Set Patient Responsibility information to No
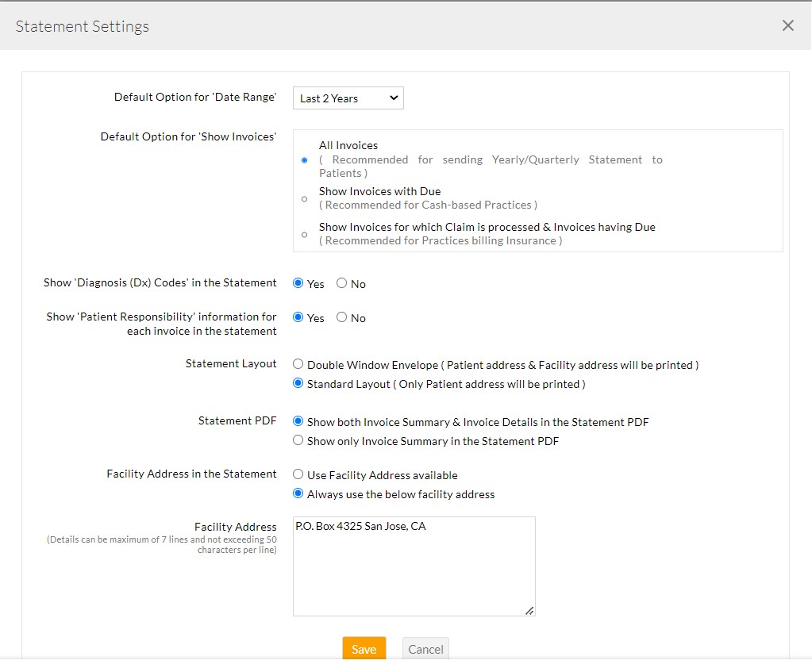 (x=341, y=317)
